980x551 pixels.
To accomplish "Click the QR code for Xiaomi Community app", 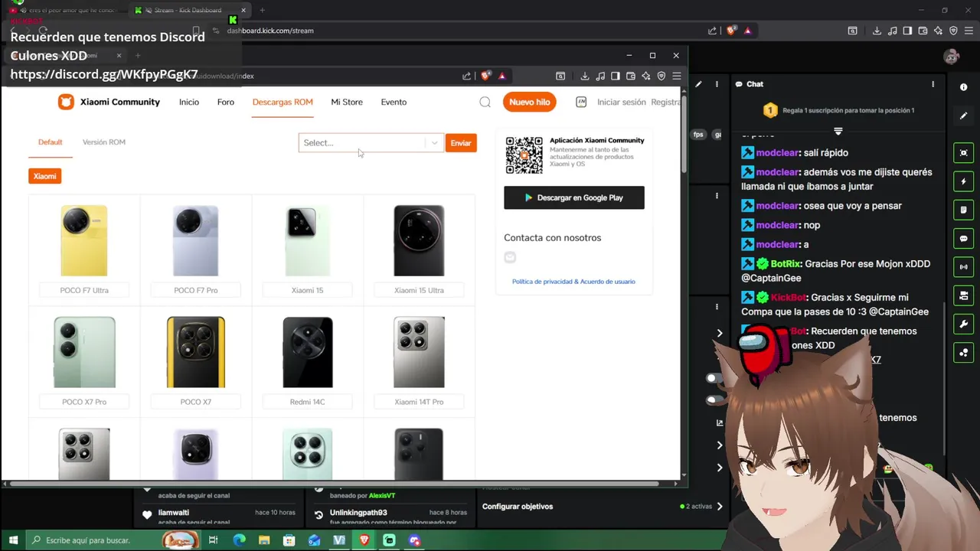I will 524,155.
